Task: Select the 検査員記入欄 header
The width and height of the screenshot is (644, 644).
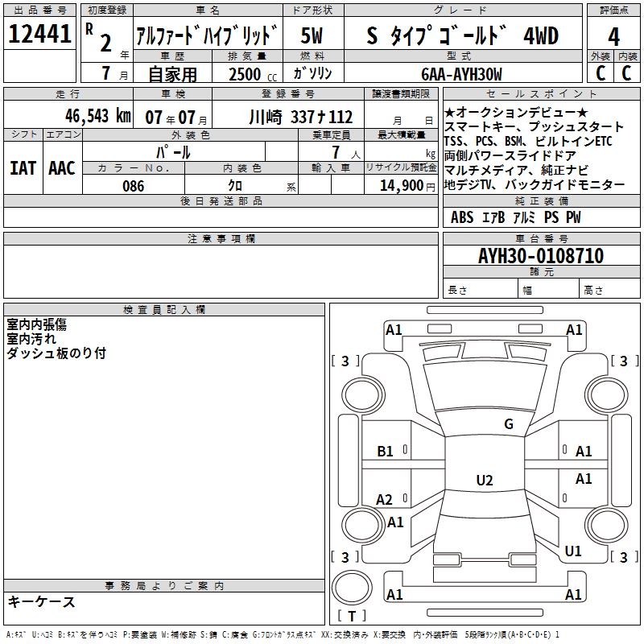Action: tap(164, 310)
